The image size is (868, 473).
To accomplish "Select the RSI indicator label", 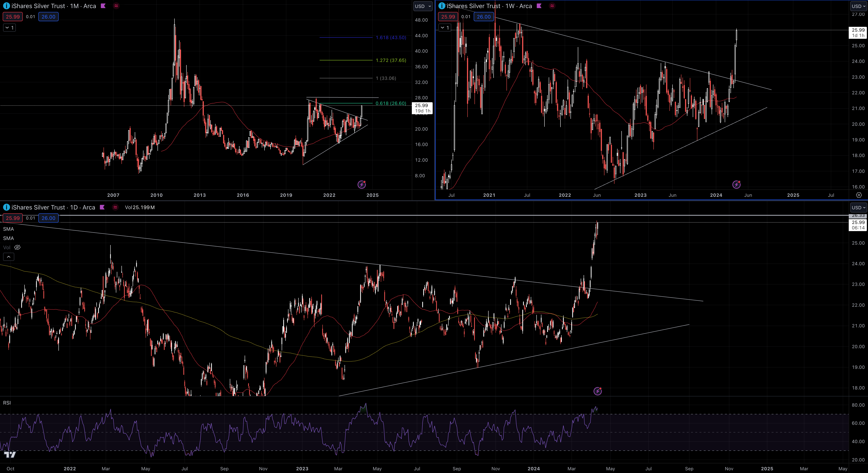I will [7, 403].
